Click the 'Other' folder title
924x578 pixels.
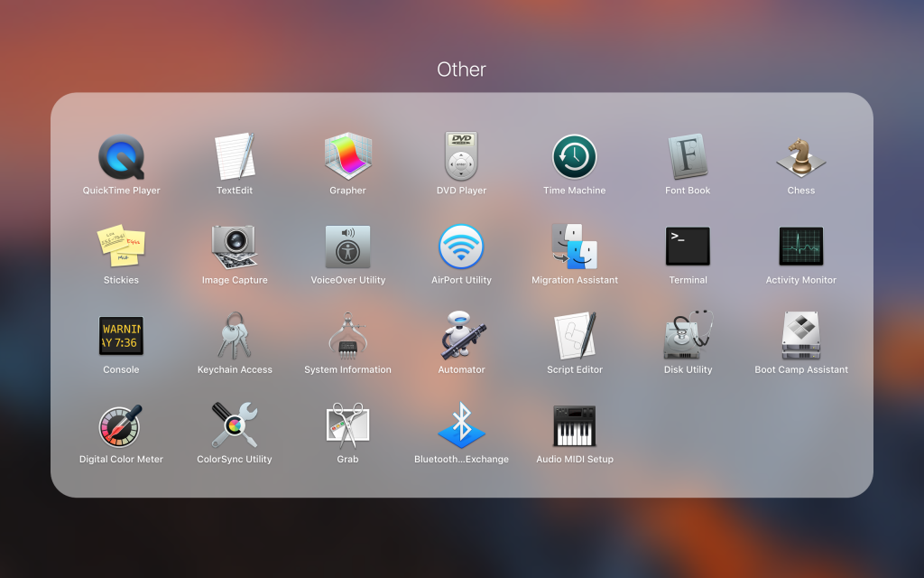pos(461,70)
